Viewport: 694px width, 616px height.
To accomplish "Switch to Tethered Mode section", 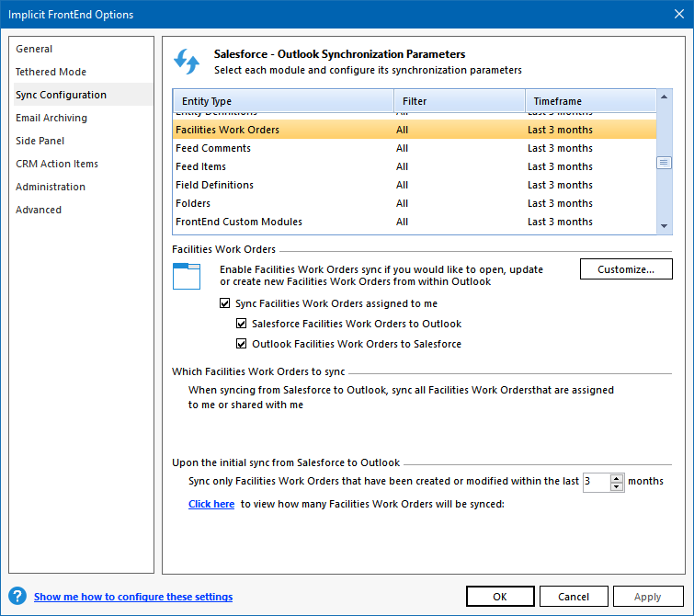I will point(51,72).
